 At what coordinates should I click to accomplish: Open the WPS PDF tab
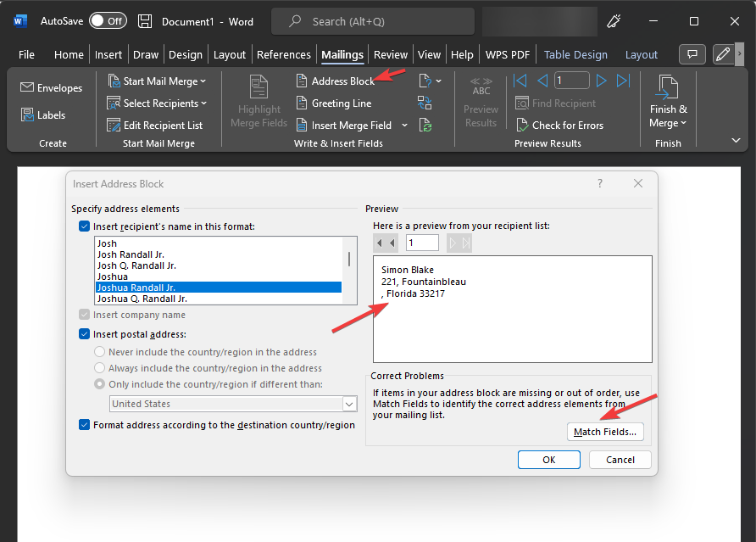(x=507, y=55)
